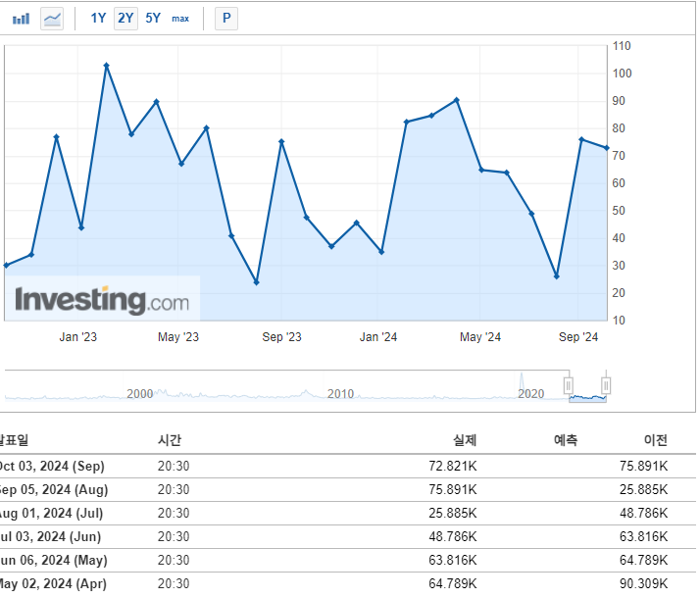The width and height of the screenshot is (700, 598).
Task: Click the highest data point above 100
Action: pyautogui.click(x=106, y=66)
